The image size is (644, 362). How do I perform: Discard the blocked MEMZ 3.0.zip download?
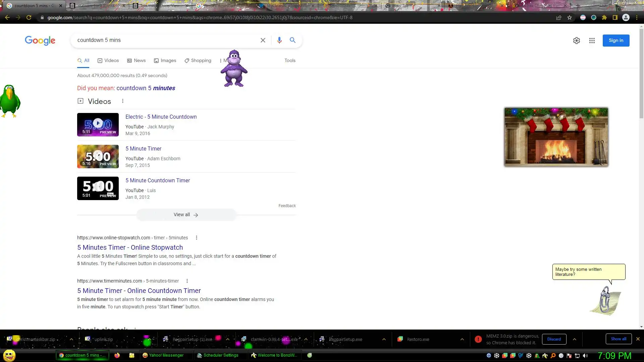[554, 339]
